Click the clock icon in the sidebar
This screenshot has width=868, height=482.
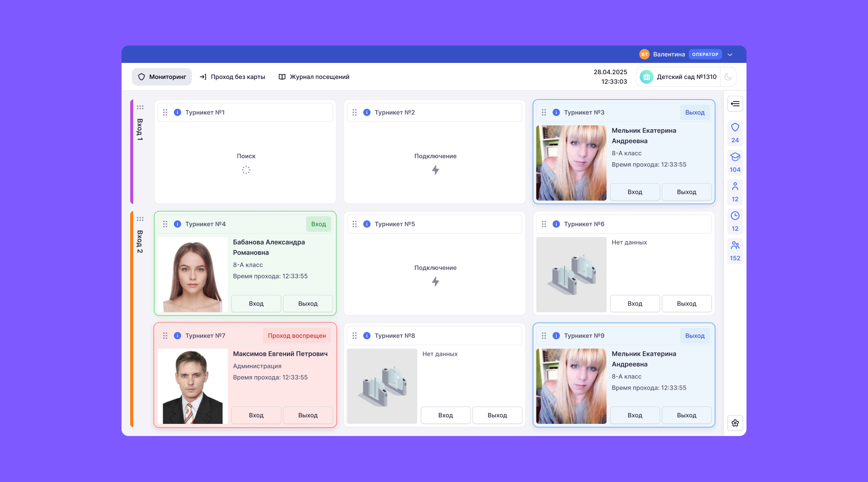pyautogui.click(x=735, y=216)
